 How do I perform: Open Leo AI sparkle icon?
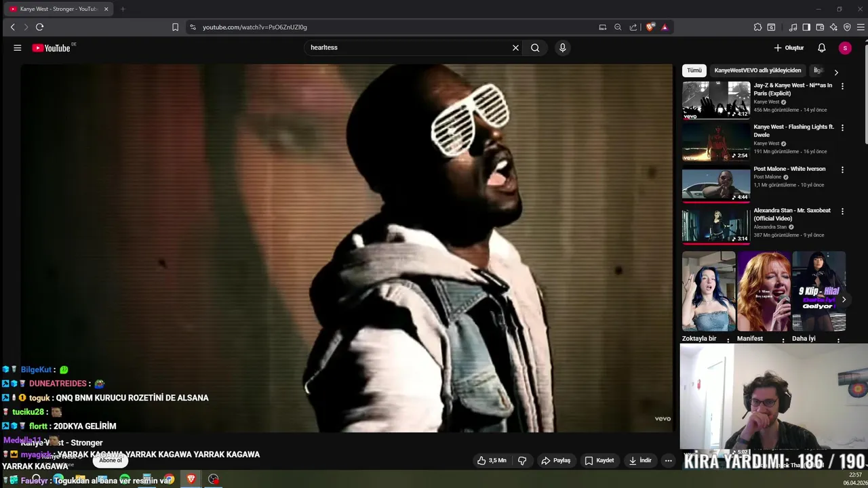point(833,27)
